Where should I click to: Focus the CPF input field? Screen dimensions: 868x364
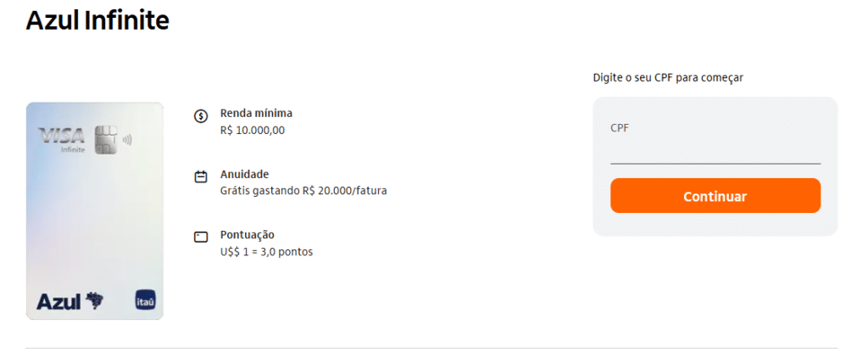pos(715,152)
